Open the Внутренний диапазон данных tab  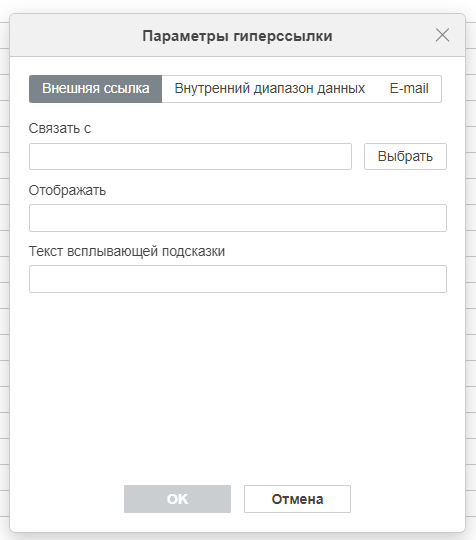point(269,89)
